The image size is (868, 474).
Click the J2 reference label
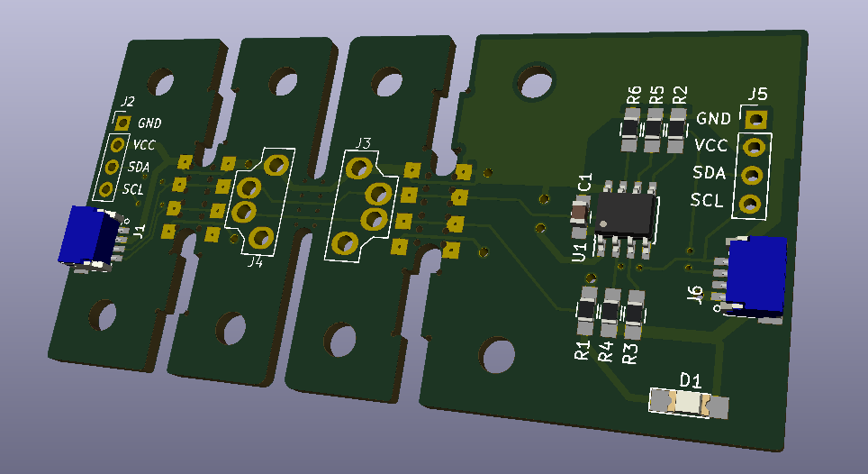tap(128, 101)
